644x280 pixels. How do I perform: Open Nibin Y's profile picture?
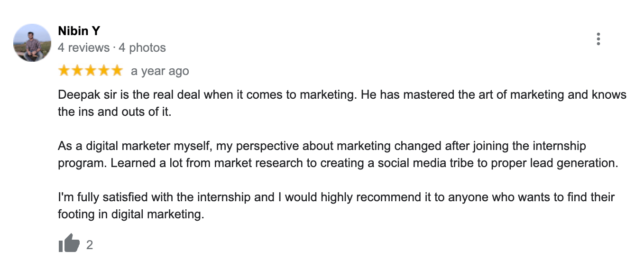point(32,43)
